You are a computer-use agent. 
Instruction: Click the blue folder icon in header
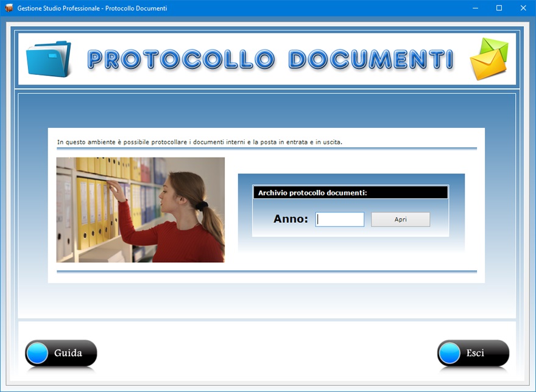(49, 59)
